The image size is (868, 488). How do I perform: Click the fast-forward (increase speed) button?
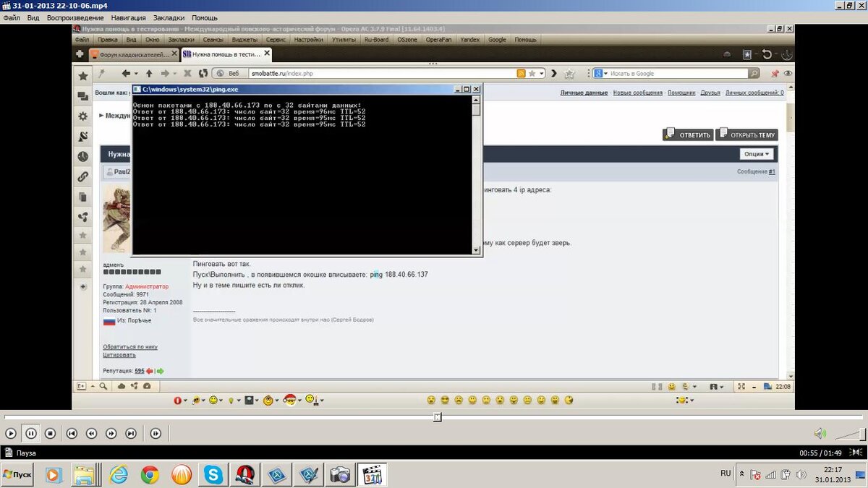(111, 434)
